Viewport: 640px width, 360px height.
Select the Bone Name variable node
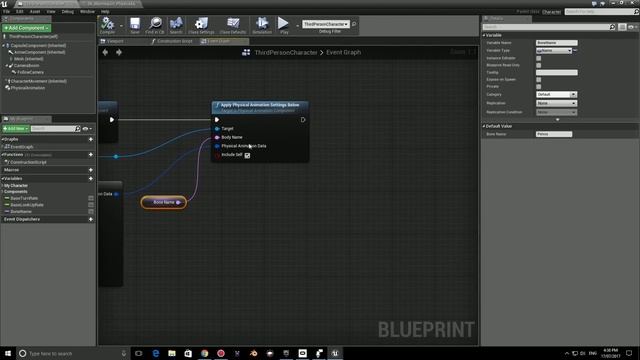(x=164, y=202)
